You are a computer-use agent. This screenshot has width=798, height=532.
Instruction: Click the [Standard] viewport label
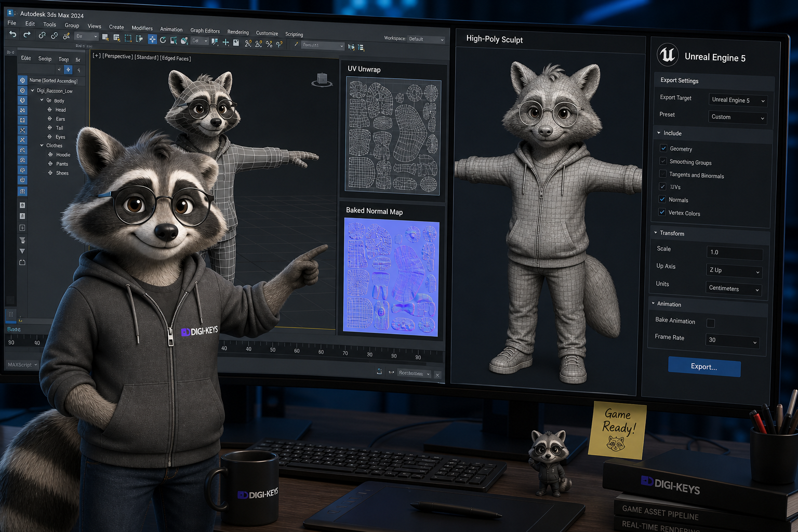[x=147, y=57]
